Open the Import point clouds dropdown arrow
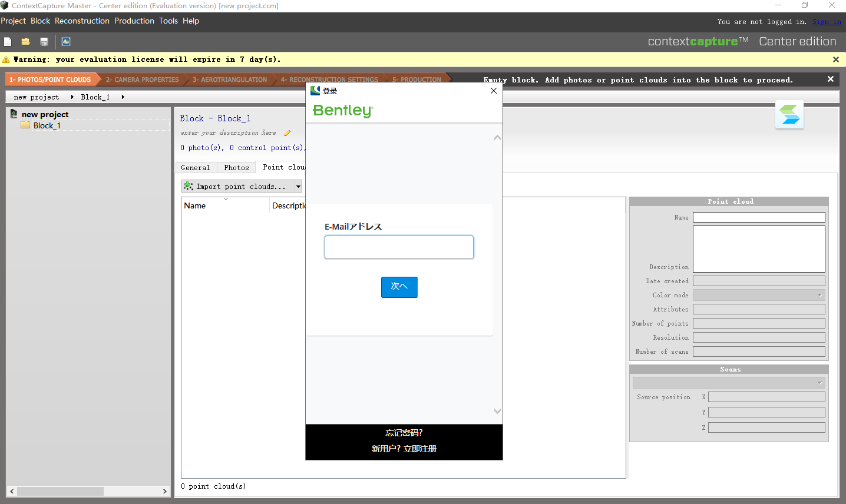 (x=299, y=187)
